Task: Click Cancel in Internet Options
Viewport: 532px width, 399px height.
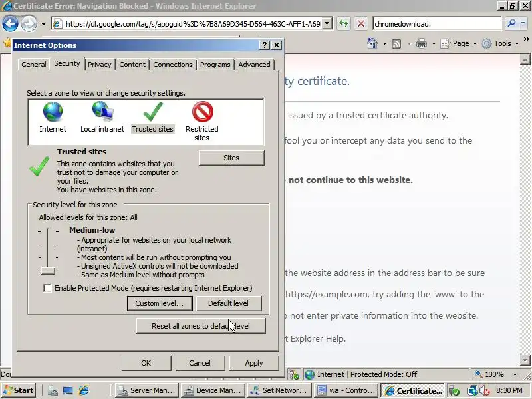Action: (x=200, y=363)
